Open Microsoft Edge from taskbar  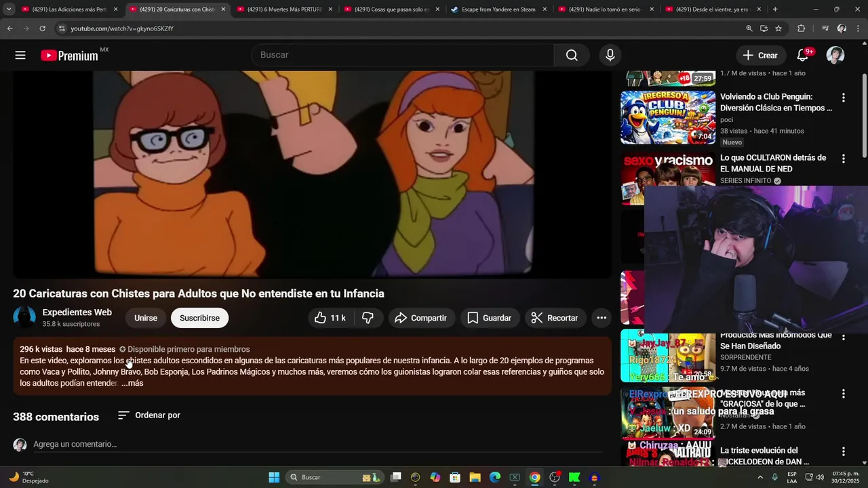pos(495,477)
